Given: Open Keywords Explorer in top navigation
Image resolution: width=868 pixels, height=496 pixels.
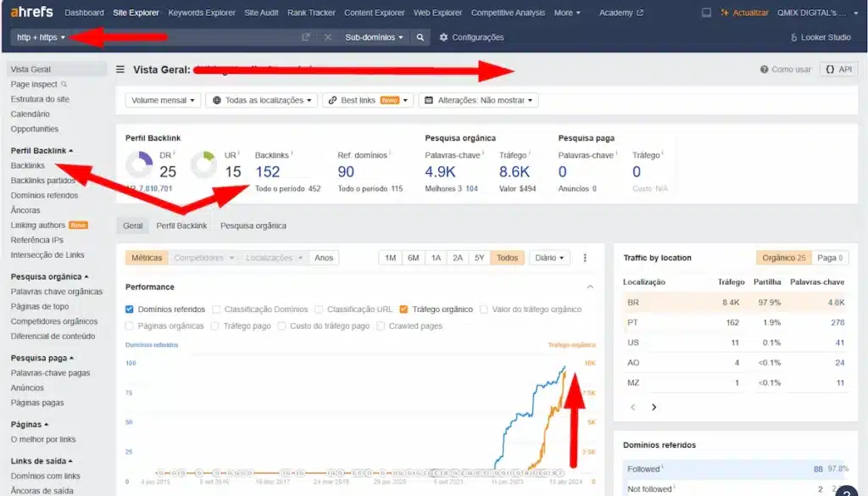Looking at the screenshot, I should point(202,12).
